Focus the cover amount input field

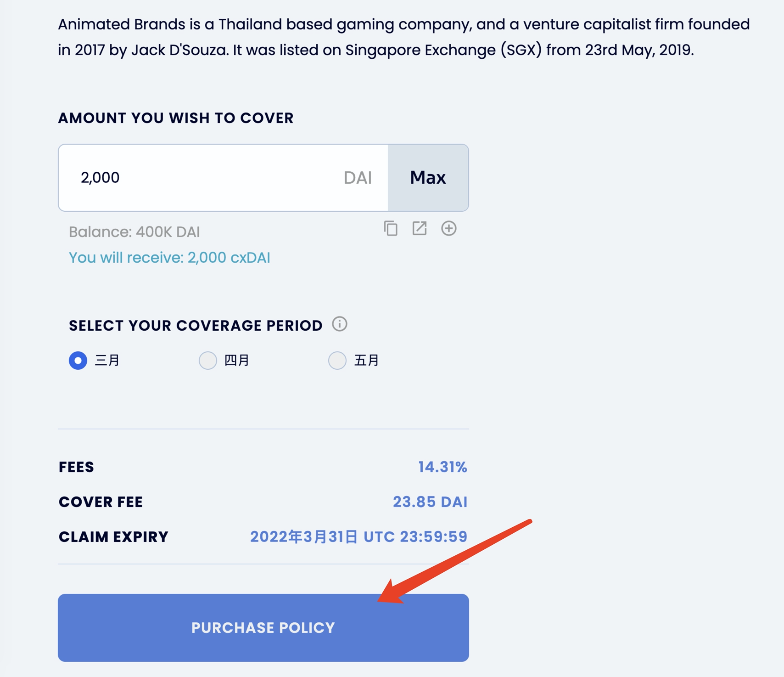pos(202,178)
